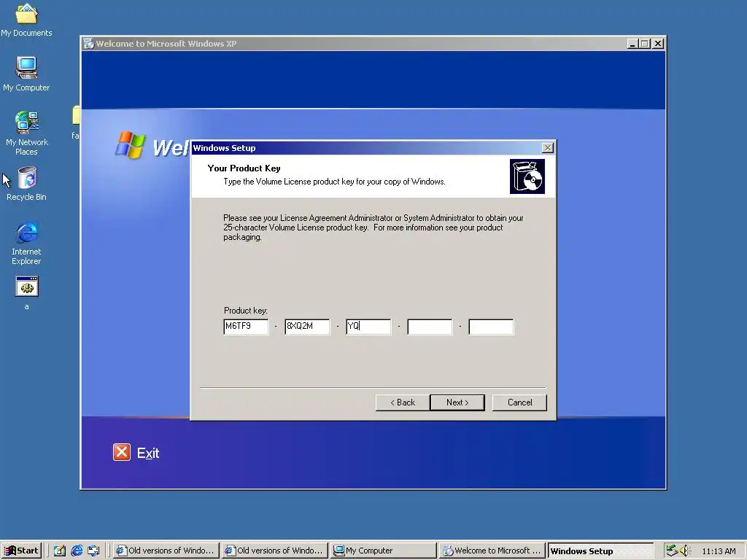The image size is (747, 560).
Task: Click the third quick launch icon
Action: 93,551
